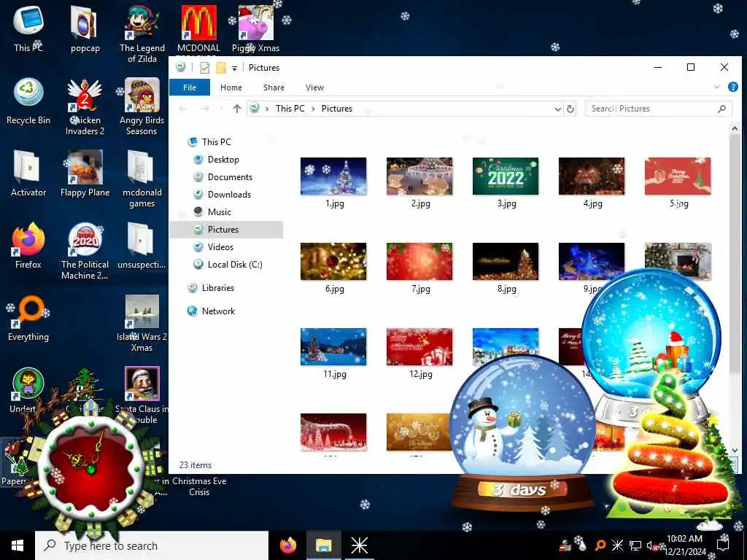Click the Explorer help question mark icon

(732, 87)
